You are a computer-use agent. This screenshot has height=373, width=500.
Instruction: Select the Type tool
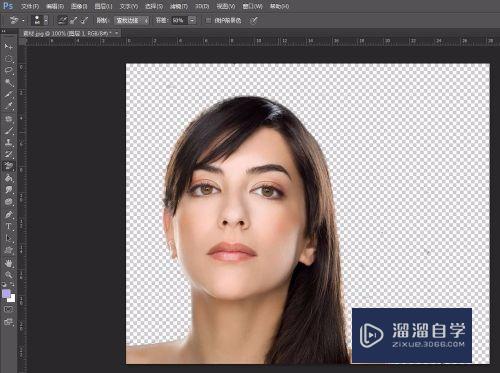9,226
